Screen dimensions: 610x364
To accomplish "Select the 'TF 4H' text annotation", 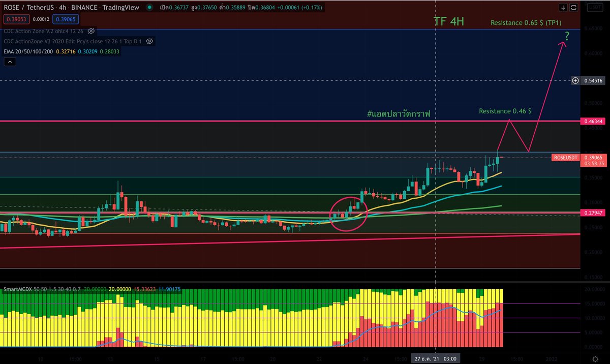I will click(449, 21).
